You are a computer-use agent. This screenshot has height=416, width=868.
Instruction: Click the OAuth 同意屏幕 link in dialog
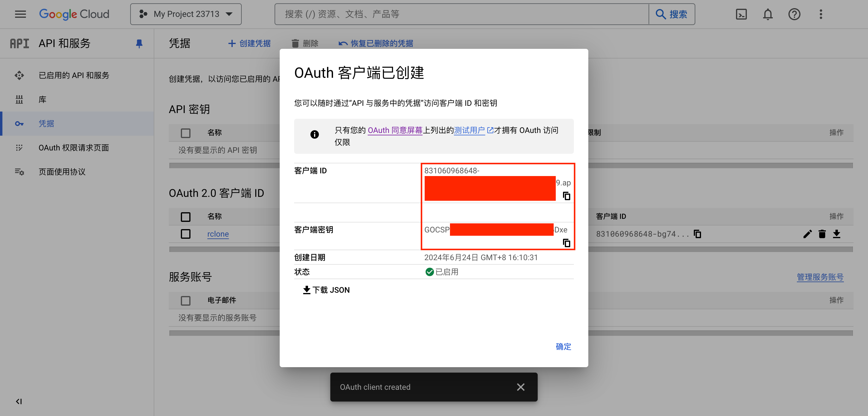click(395, 130)
